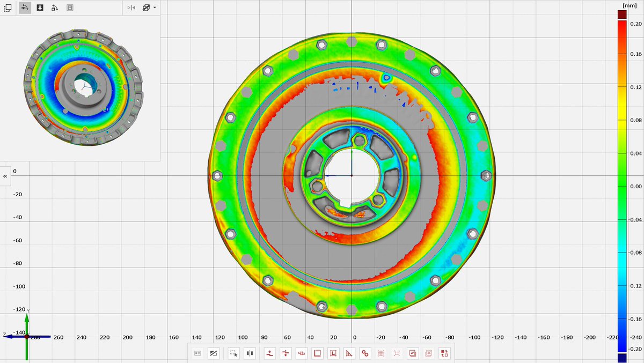Click the 0.16 legend value
Image resolution: width=644 pixels, height=363 pixels.
(x=636, y=54)
